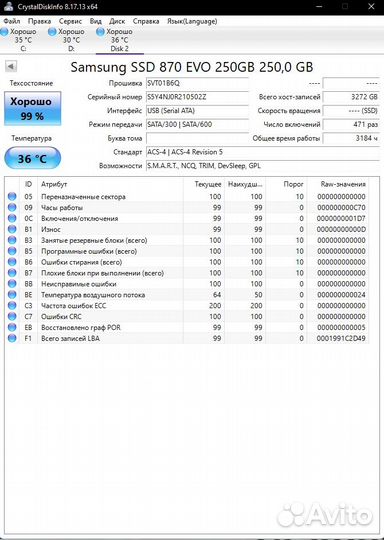Image resolution: width=384 pixels, height=540 pixels.
Task: Click status orb for Ошибки CRC row
Action: pyautogui.click(x=12, y=316)
